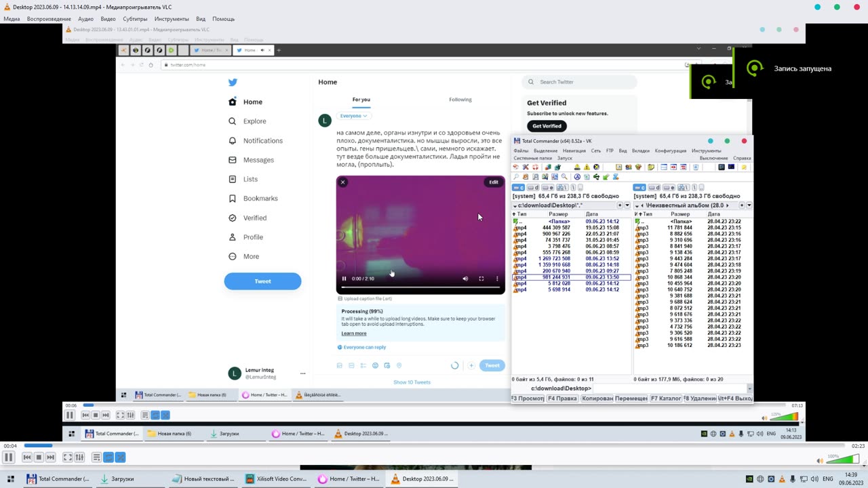Mute the tweet's embedded video
This screenshot has height=488, width=868.
pyautogui.click(x=465, y=279)
